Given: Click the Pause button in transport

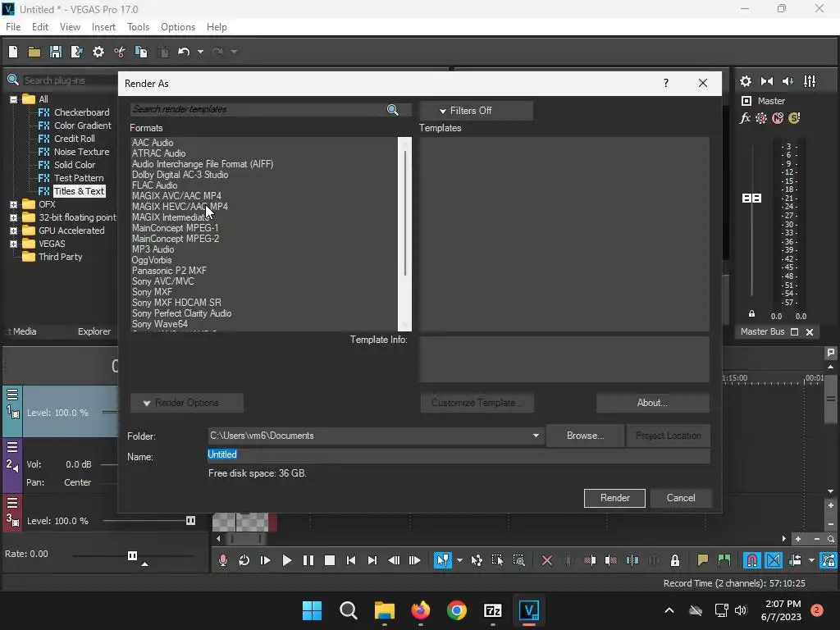Looking at the screenshot, I should click(x=308, y=560).
